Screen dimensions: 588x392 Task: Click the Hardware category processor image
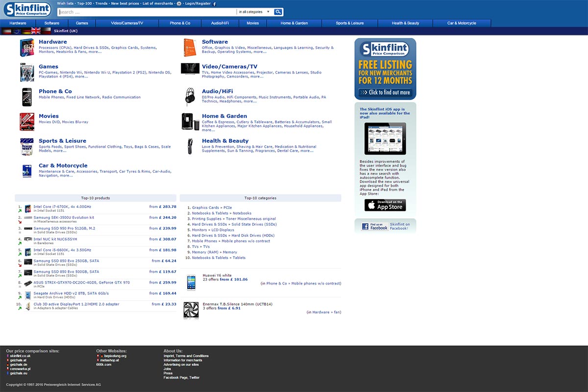pos(27,48)
